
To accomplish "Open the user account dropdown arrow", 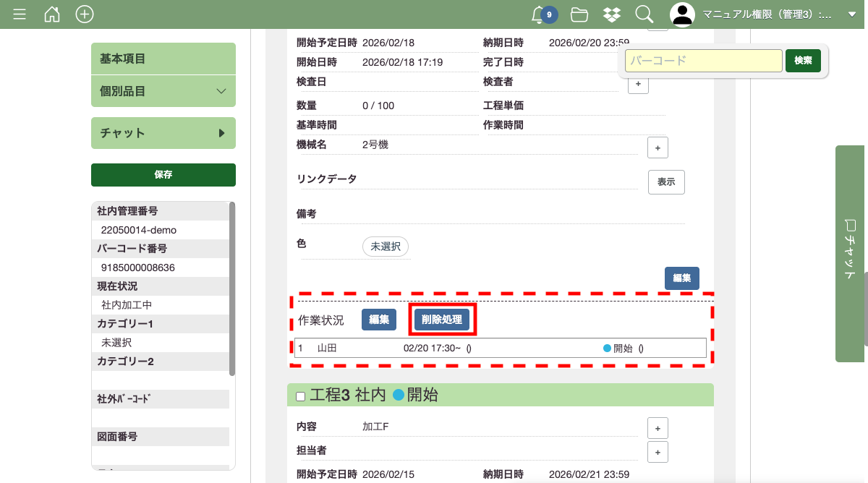I will coord(851,14).
